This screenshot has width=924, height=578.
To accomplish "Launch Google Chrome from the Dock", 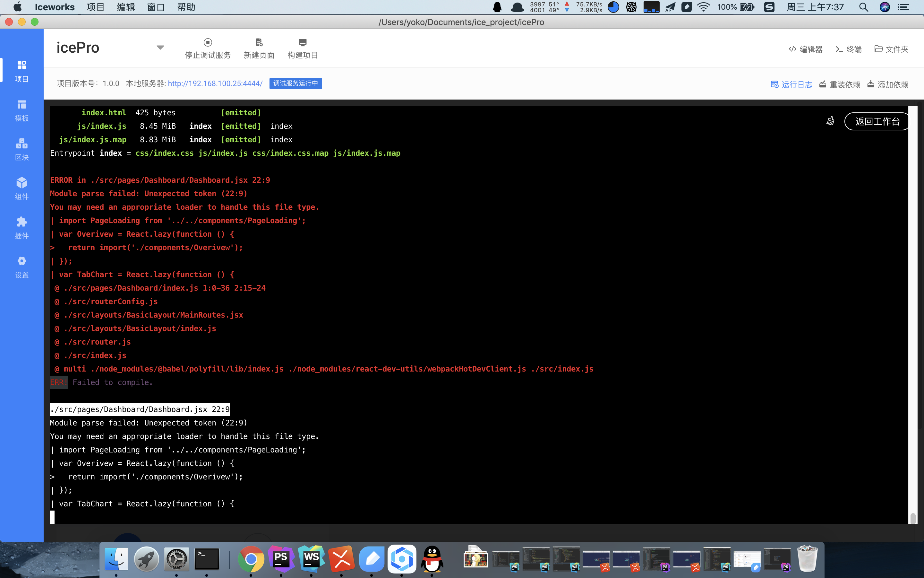I will (251, 559).
